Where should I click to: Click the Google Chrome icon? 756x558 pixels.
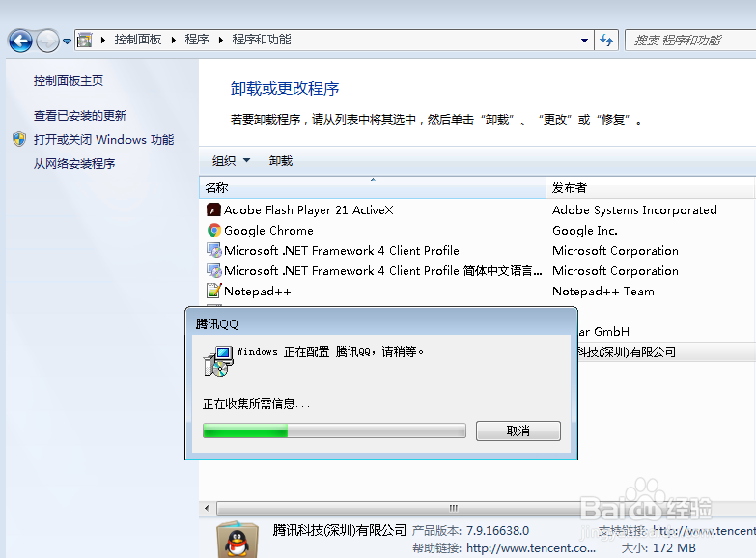coord(213,230)
